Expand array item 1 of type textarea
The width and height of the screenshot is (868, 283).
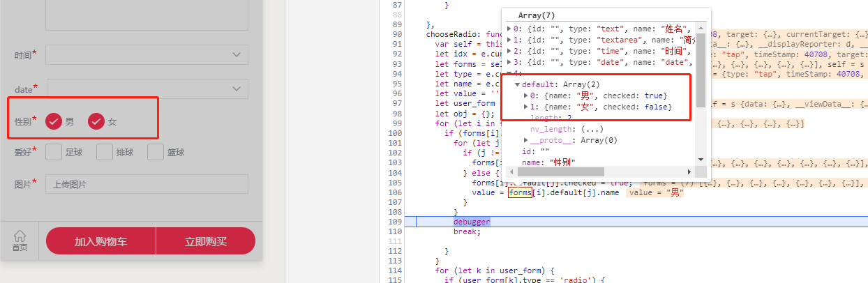[x=509, y=40]
